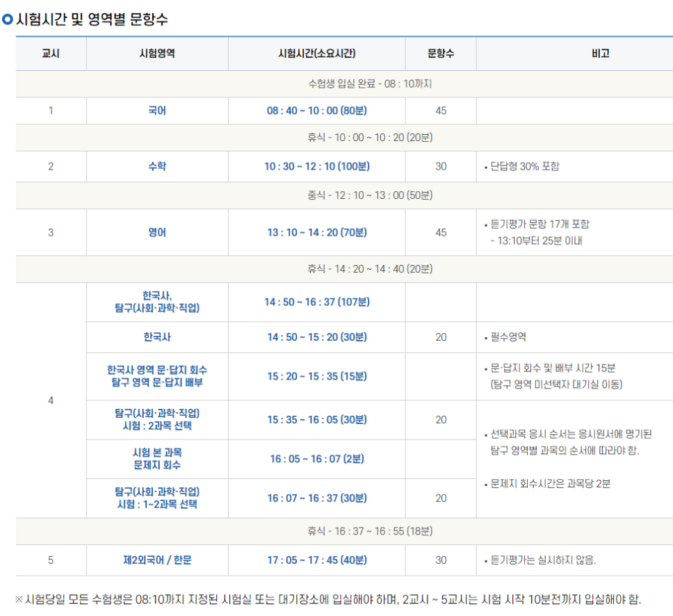Click the row '수험생 입실 완료 - 08 : 10까지'
The width and height of the screenshot is (673, 616).
tap(344, 83)
